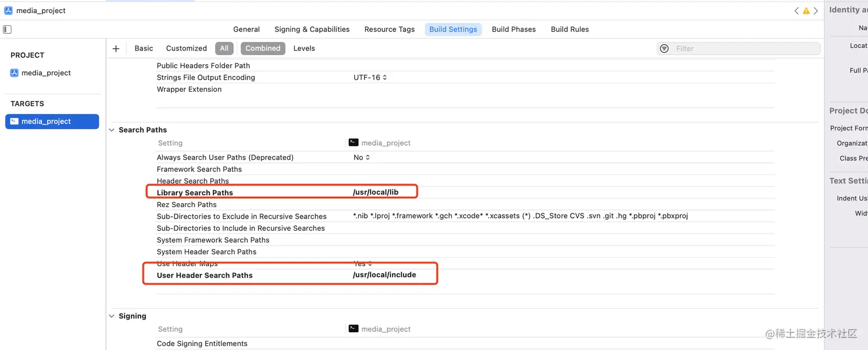Open Strings File Output Encoding UTF-16 dropdown

[x=370, y=77]
